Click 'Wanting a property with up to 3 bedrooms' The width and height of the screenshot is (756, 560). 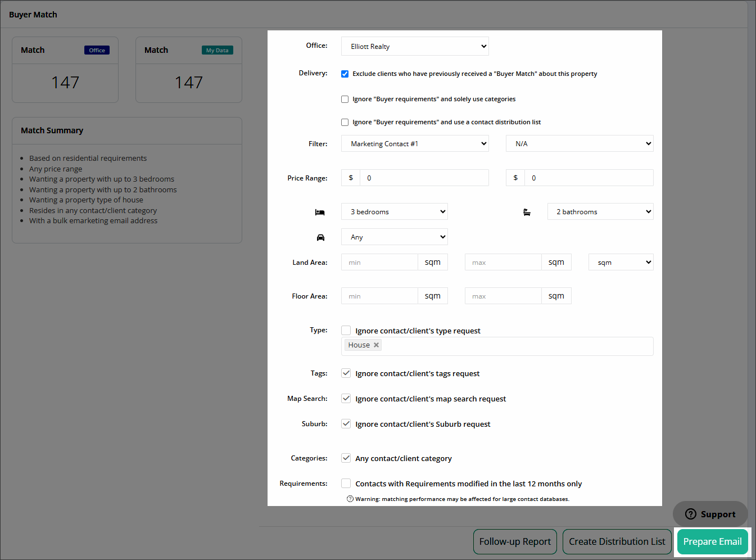click(102, 179)
